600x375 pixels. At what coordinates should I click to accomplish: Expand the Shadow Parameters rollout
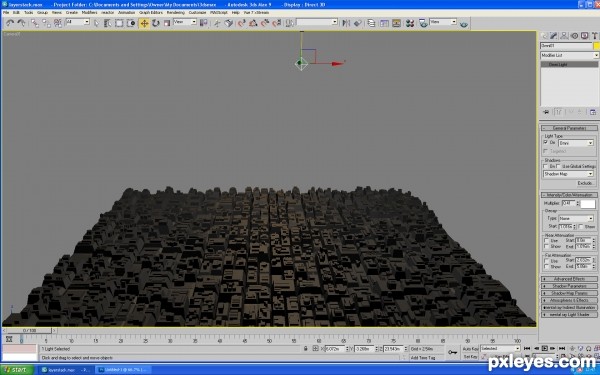click(x=569, y=286)
